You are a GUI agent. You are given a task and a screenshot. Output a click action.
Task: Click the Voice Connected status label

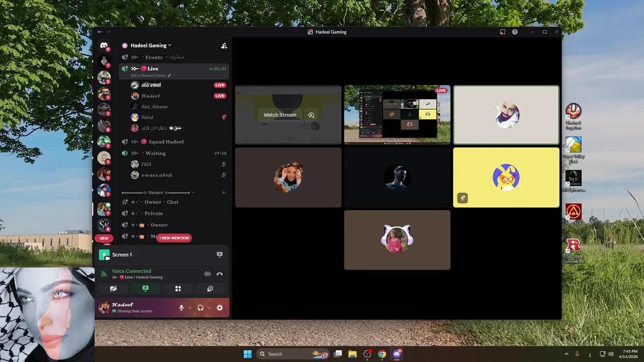tap(131, 271)
